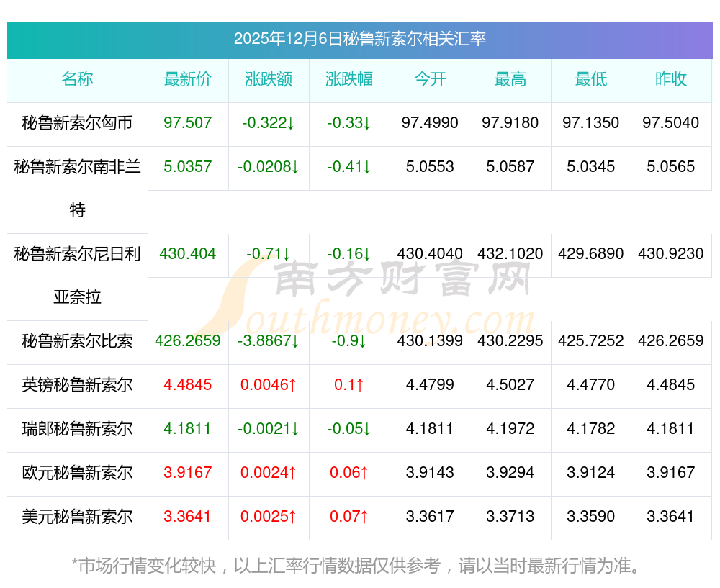Click the title 2025年12月6日秘鲁新索尔相关汇率
The height and width of the screenshot is (588, 720).
[x=359, y=39]
